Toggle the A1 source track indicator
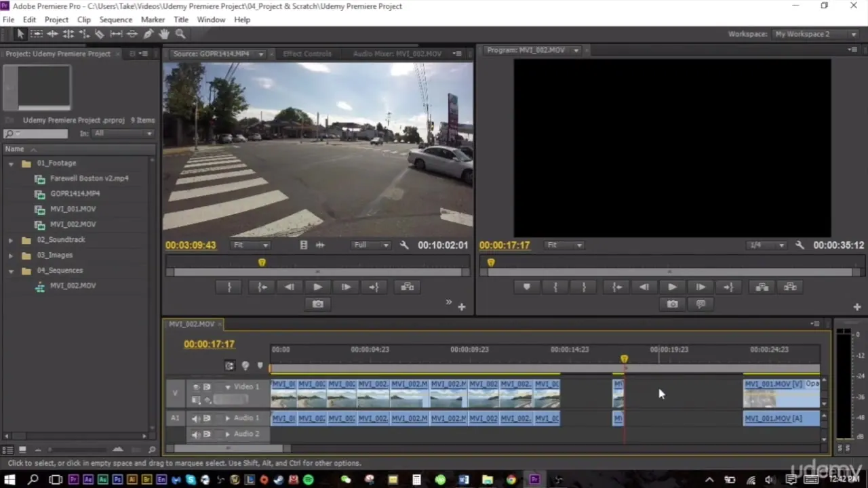 click(x=175, y=418)
